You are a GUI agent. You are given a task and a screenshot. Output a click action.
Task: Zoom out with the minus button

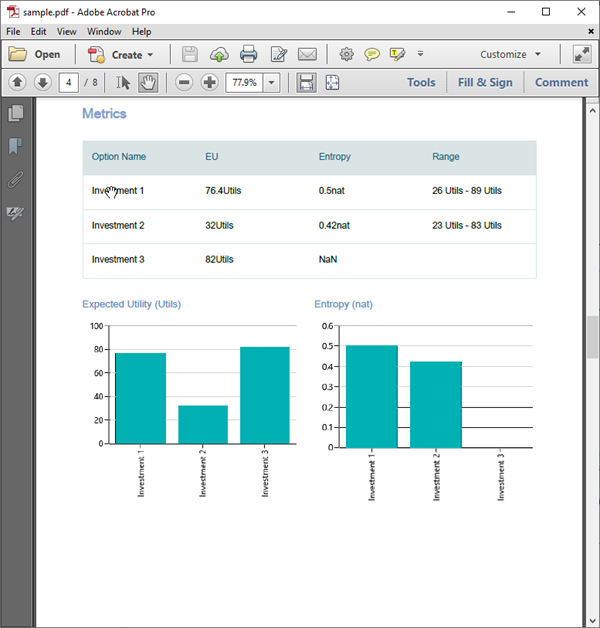(x=184, y=82)
